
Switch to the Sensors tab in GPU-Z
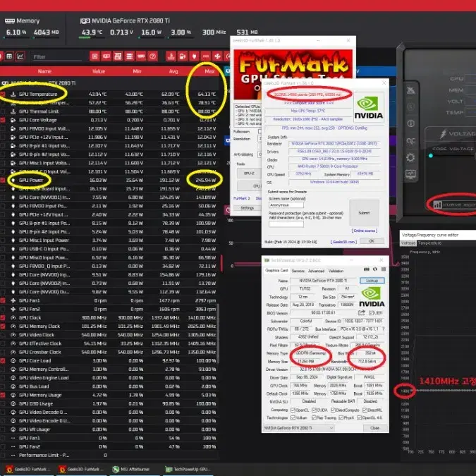[x=298, y=271]
